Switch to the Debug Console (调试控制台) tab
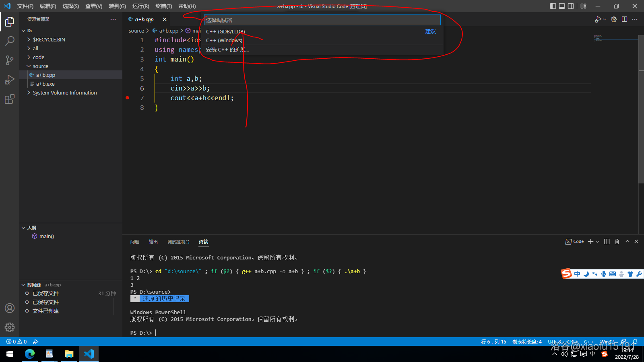This screenshot has height=362, width=644. (x=178, y=242)
